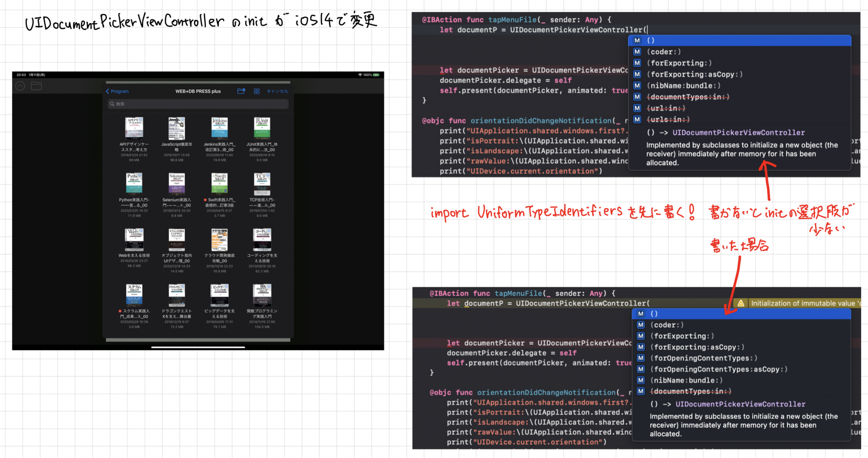The width and height of the screenshot is (868, 458).
Task: Click the warning triangle on the immutable value message
Action: coord(741,303)
